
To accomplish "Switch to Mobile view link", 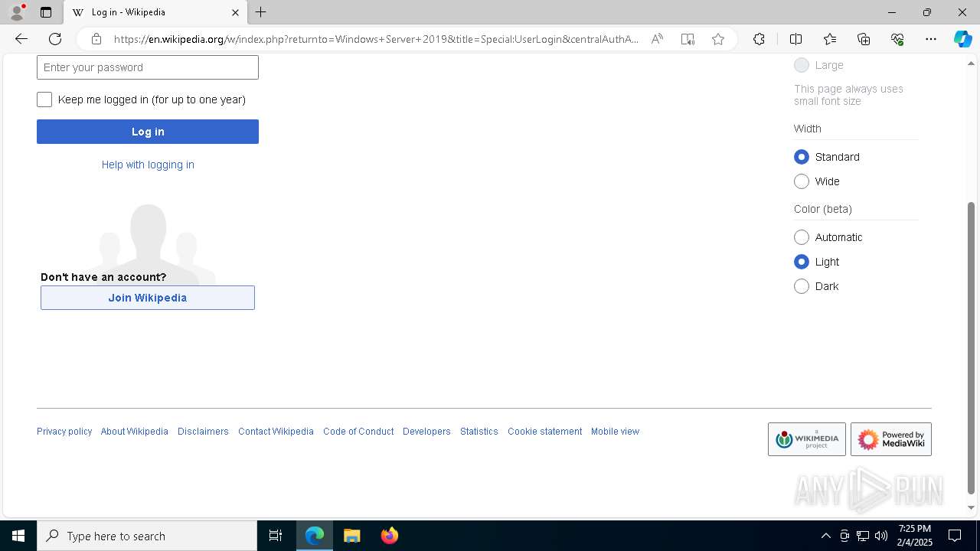I will (x=615, y=432).
